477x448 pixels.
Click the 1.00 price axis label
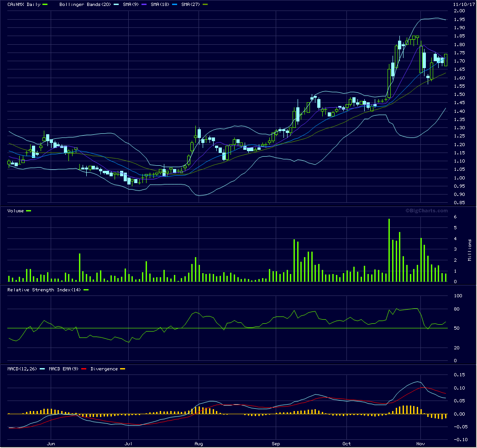pyautogui.click(x=459, y=178)
